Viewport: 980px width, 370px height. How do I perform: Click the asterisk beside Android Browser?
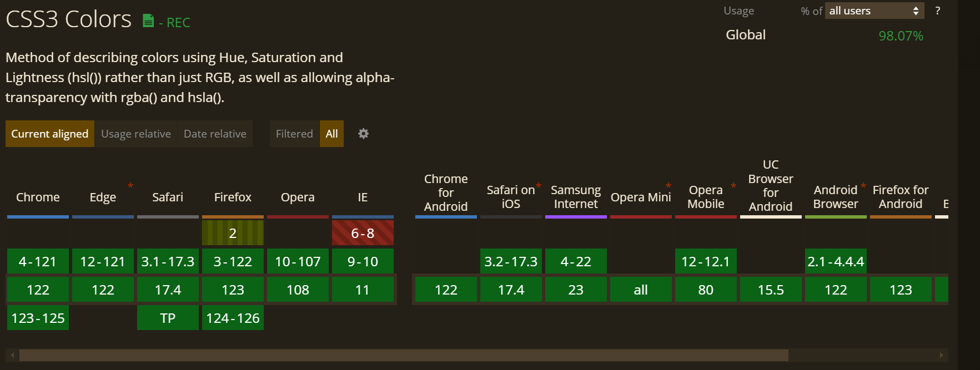[863, 185]
